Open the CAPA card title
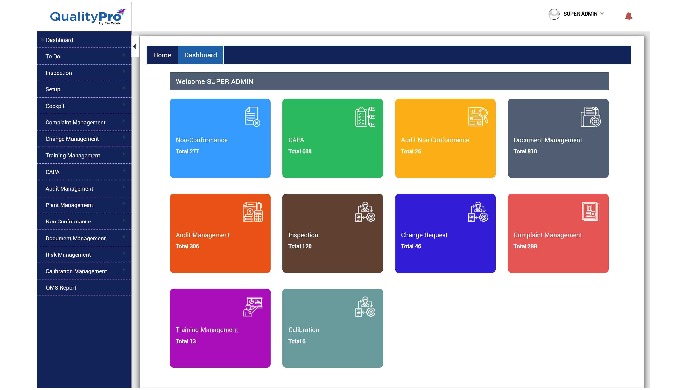Viewport: 680px width, 390px height. click(x=296, y=140)
